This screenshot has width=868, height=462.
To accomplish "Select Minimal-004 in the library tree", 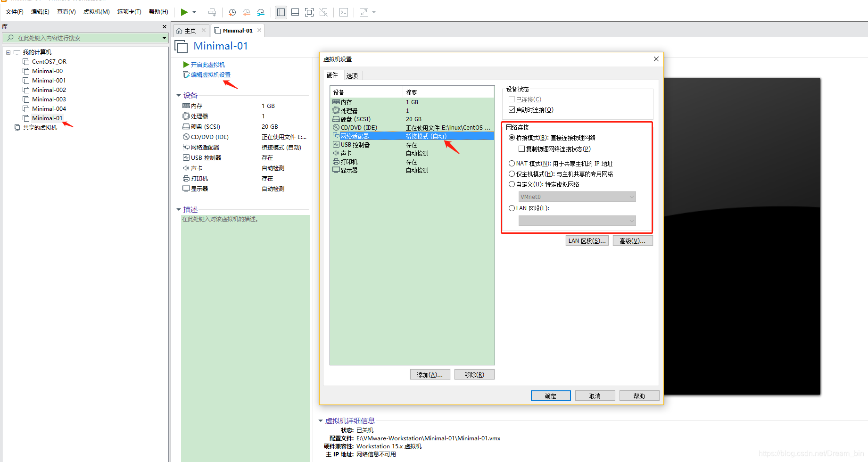I will click(x=49, y=109).
